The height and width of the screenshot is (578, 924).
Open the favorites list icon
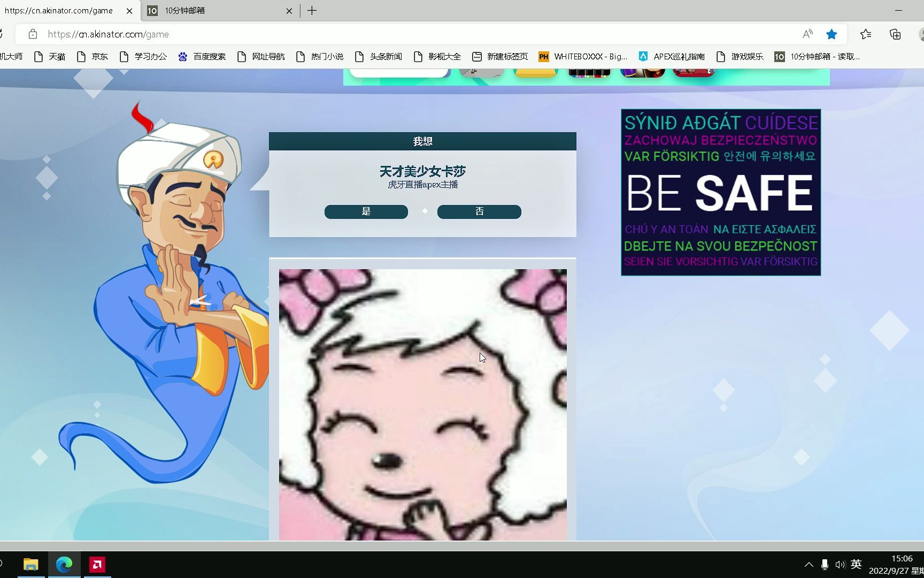click(866, 34)
